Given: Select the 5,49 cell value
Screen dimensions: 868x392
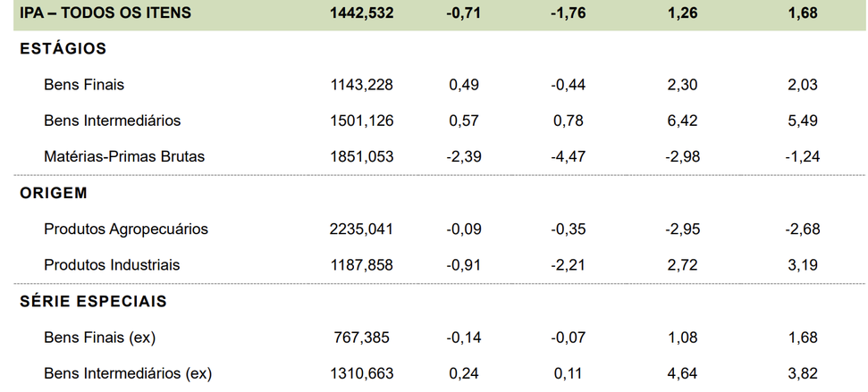Looking at the screenshot, I should coord(803,121).
